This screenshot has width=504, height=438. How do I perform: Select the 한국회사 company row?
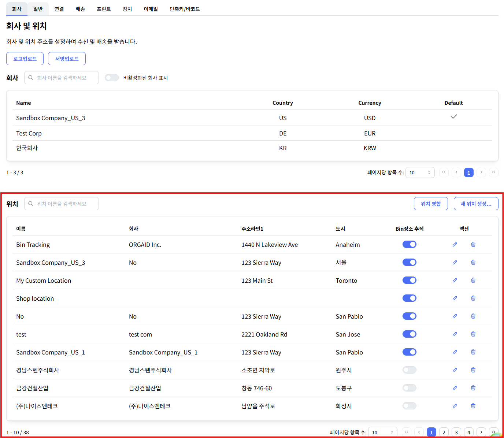pos(252,148)
